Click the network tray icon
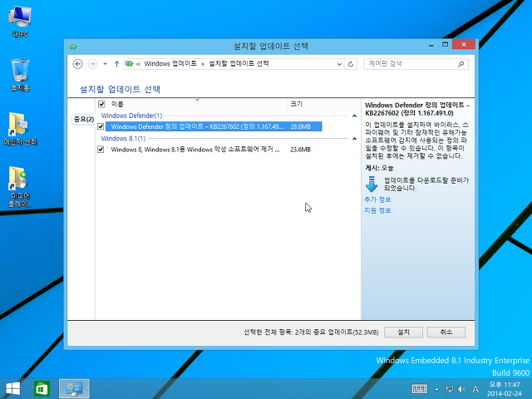 click(x=449, y=389)
